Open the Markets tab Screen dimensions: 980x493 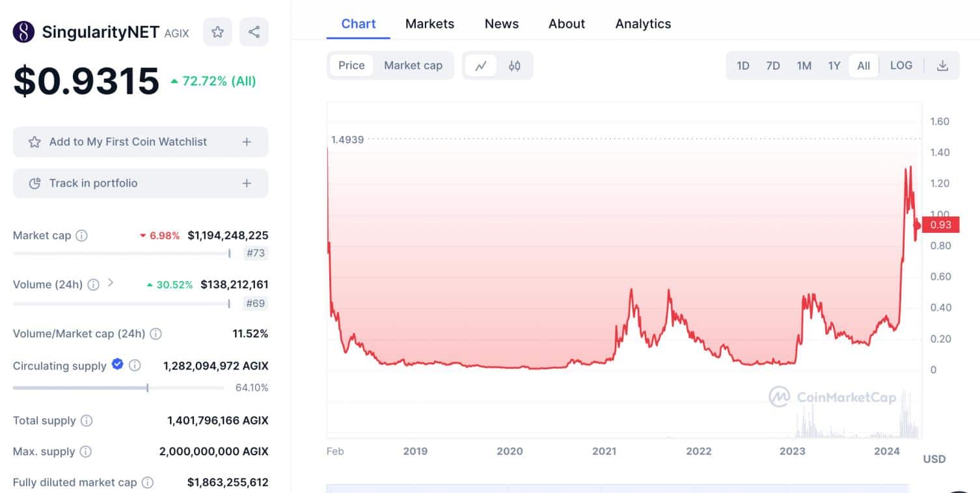point(429,24)
